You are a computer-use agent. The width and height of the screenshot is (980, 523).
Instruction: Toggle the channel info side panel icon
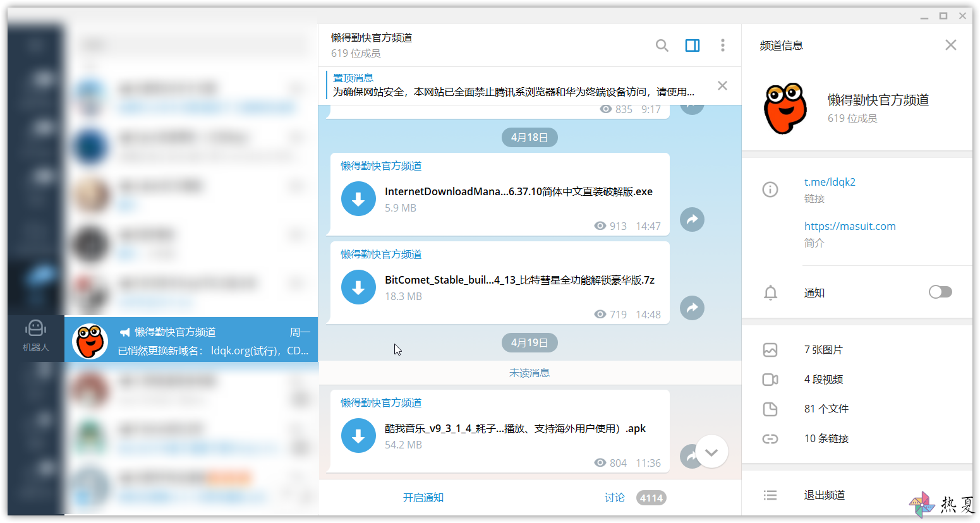tap(693, 45)
